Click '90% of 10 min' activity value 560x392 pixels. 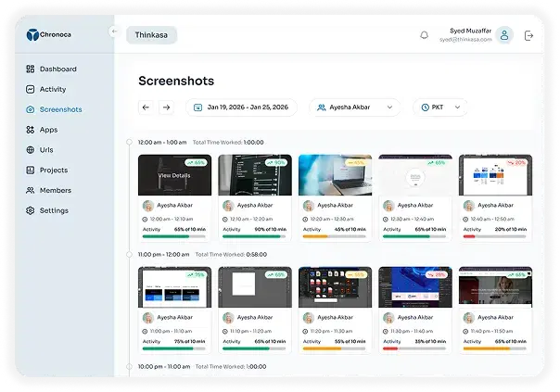tap(270, 229)
